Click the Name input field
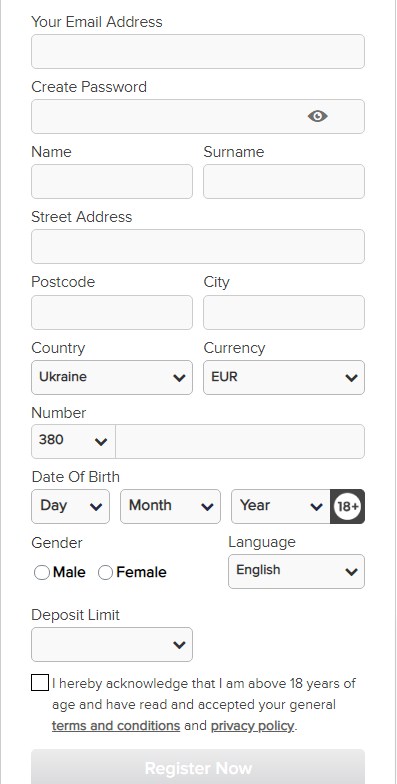This screenshot has height=784, width=397. point(112,182)
